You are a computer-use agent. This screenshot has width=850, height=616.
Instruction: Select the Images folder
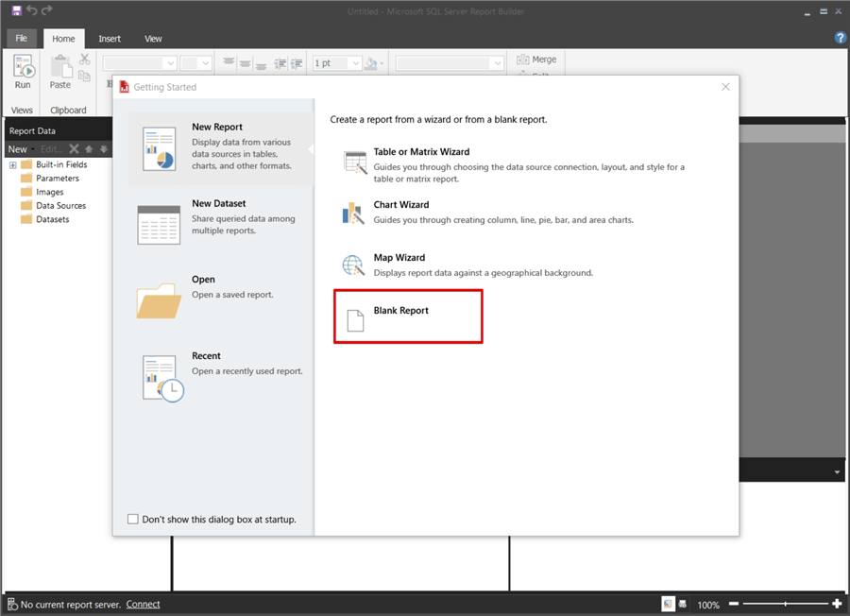tap(42, 192)
